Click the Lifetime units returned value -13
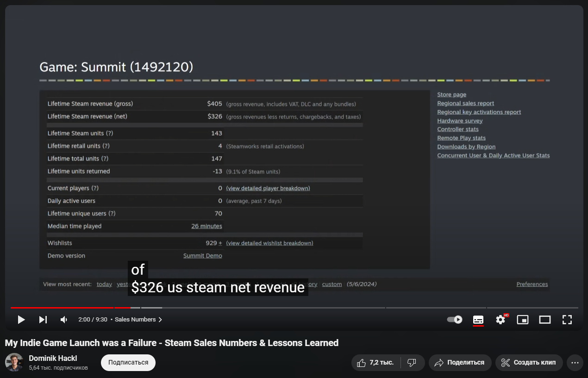 217,171
